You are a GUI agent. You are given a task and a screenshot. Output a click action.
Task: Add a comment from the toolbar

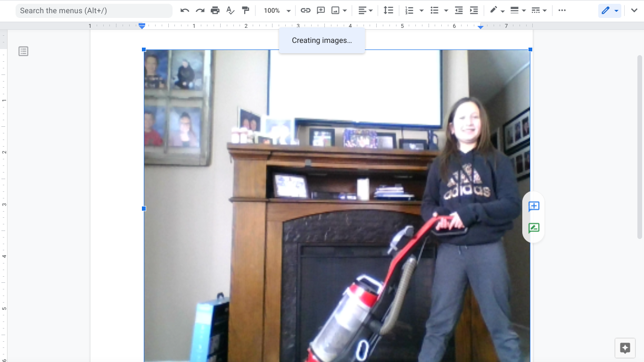[321, 10]
